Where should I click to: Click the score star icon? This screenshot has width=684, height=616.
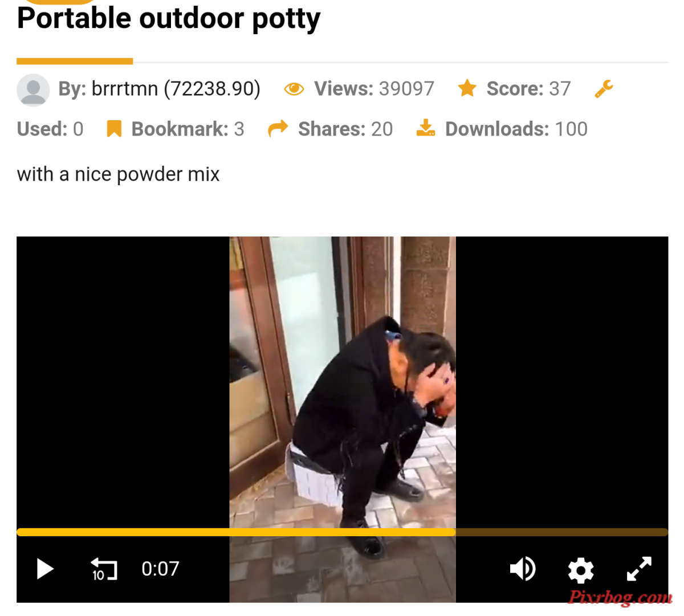467,88
